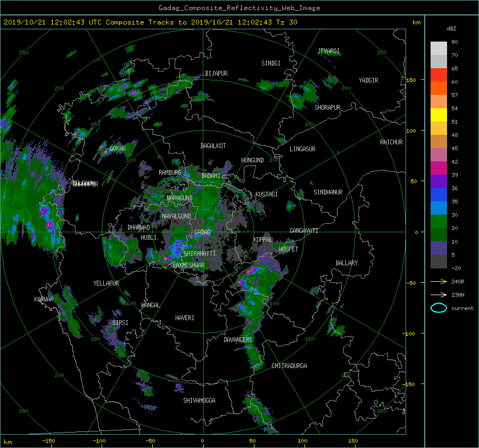This screenshot has width=479, height=448.
Task: Click the CHITRADURGA city label
Action: [290, 366]
